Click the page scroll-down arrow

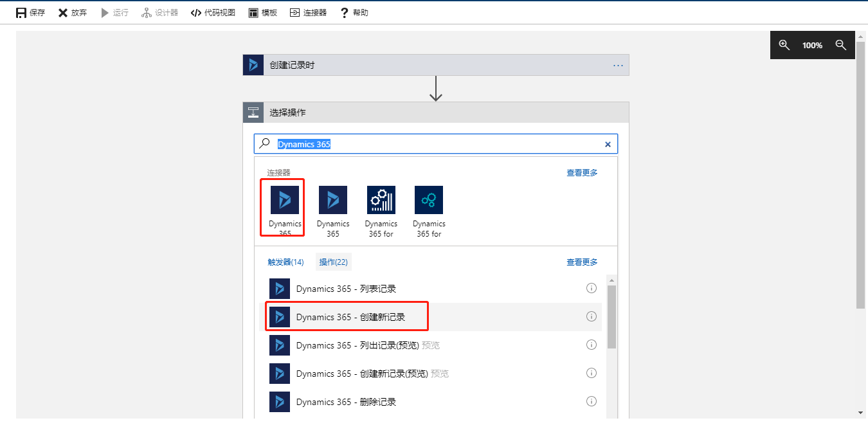(861, 413)
